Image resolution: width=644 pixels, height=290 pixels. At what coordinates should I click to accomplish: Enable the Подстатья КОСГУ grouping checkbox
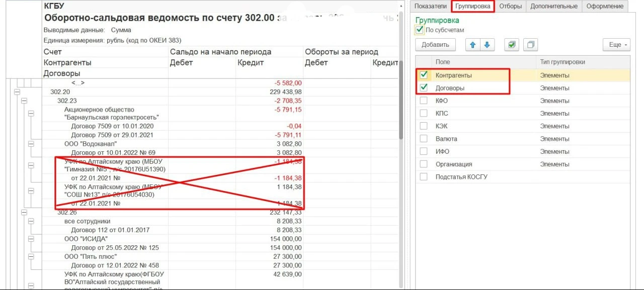[x=424, y=176]
